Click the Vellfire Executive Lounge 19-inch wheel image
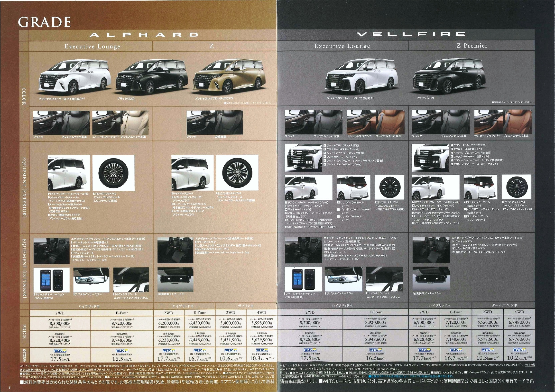 pos(389,187)
